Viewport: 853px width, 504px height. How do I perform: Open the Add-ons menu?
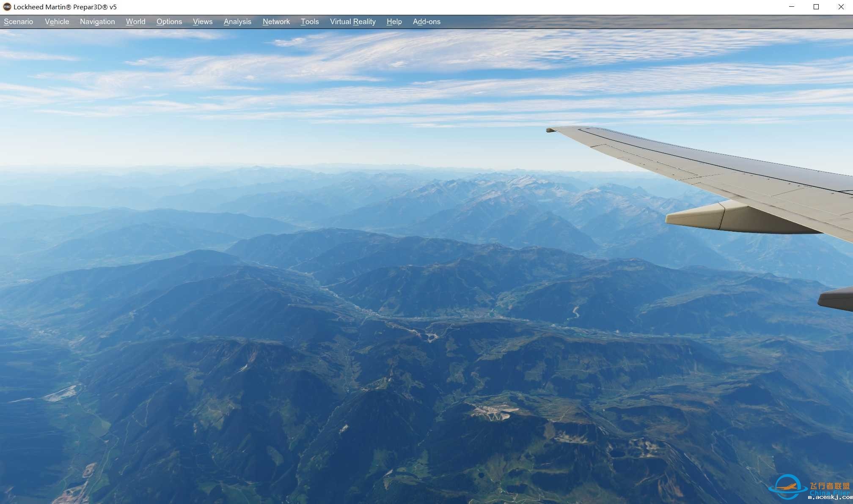pos(426,22)
